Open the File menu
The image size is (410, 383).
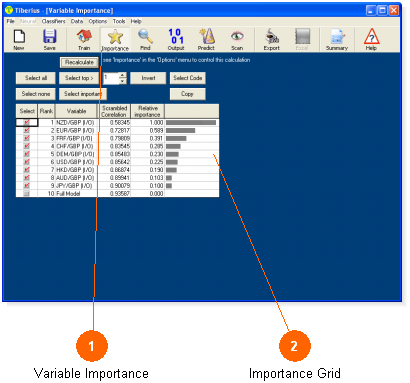(11, 21)
